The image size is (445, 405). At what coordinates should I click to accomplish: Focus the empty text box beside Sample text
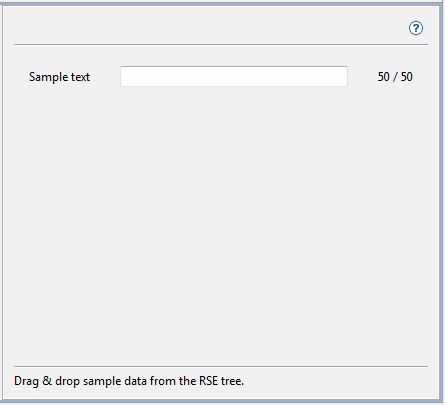click(234, 76)
